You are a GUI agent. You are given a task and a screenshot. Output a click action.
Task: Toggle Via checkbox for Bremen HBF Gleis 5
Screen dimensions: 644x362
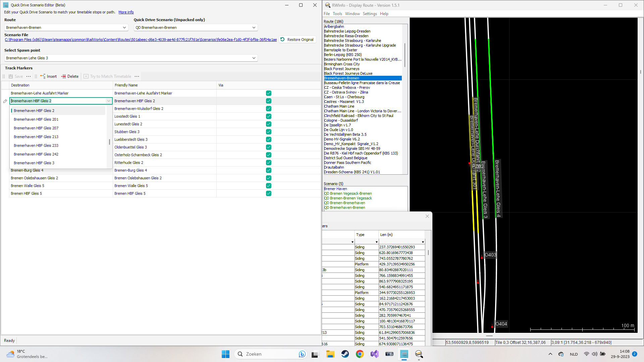click(269, 193)
